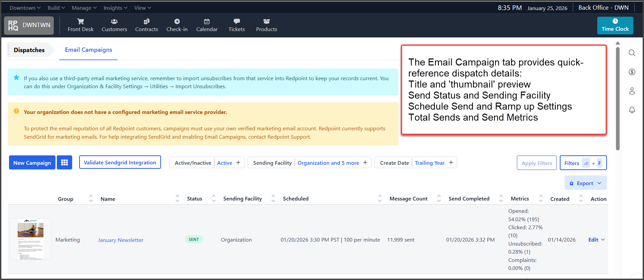Open the Check-in page

(x=177, y=25)
